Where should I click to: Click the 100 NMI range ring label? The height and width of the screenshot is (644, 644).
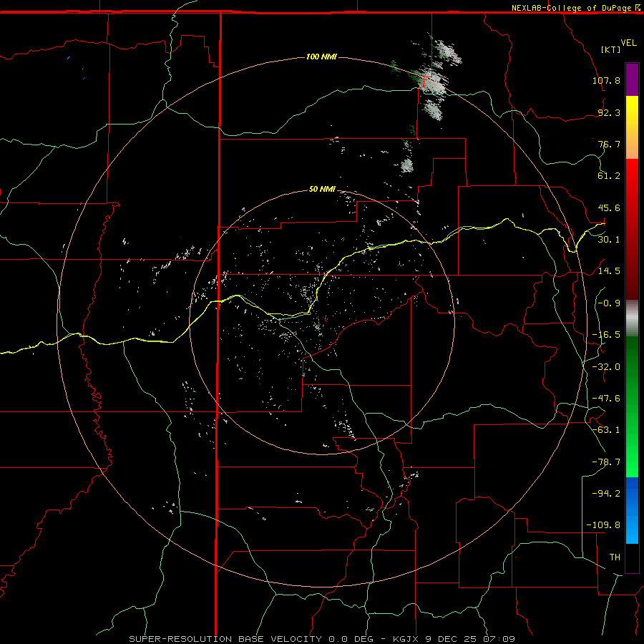tap(321, 57)
